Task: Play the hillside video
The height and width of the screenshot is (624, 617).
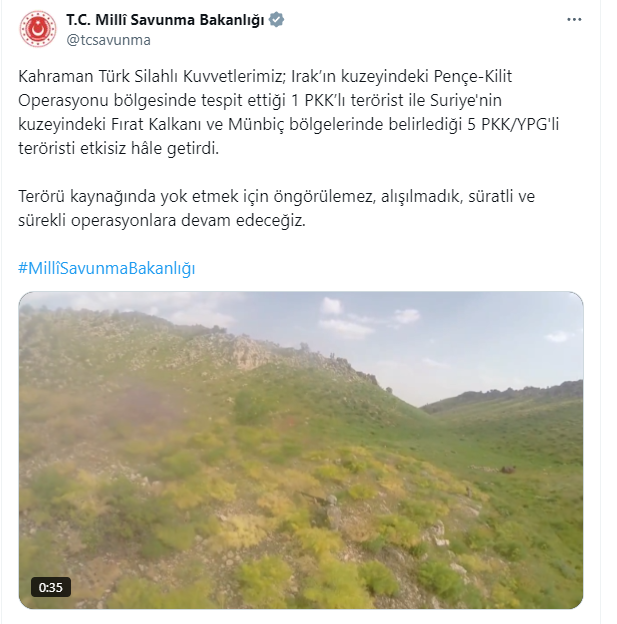Action: pos(301,450)
